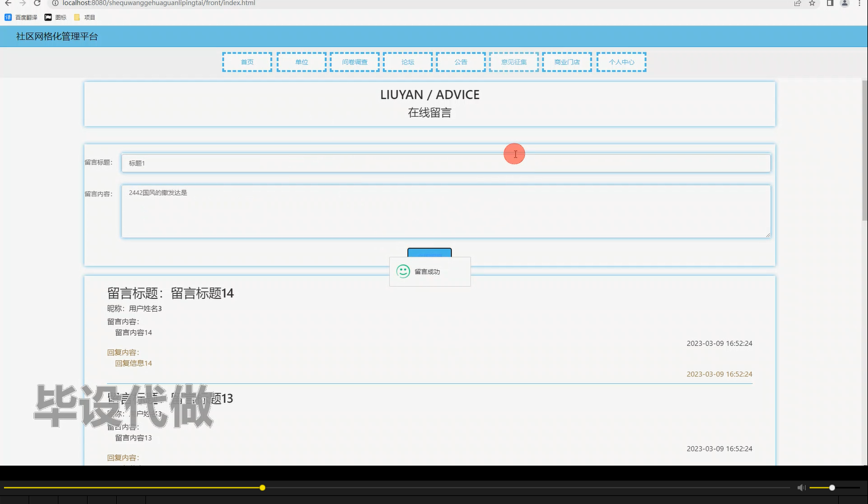Click the reply text 回复信息14
The height and width of the screenshot is (504, 868).
click(133, 364)
